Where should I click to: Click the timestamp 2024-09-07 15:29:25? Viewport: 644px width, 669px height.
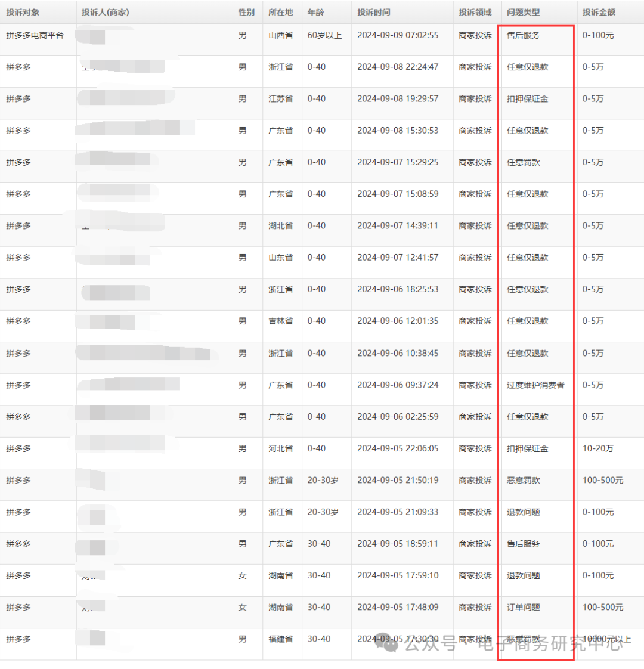coord(398,163)
